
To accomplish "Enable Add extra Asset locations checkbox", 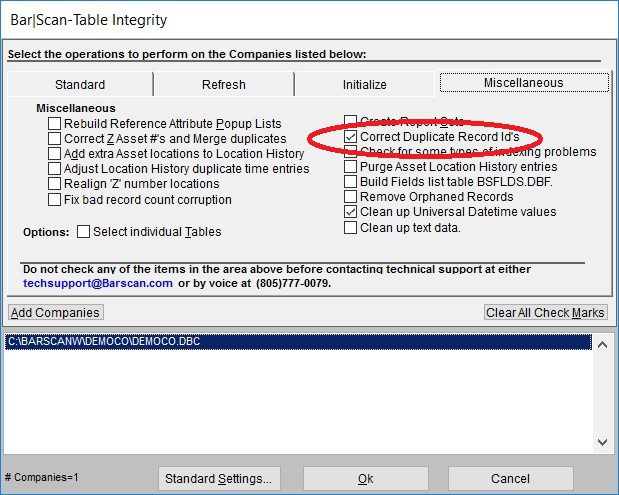I will [55, 154].
